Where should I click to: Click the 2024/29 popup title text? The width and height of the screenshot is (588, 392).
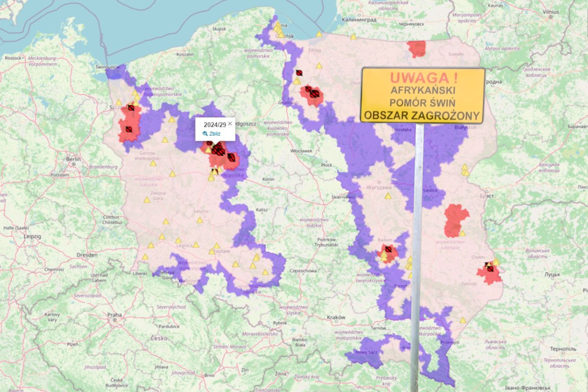click(215, 124)
